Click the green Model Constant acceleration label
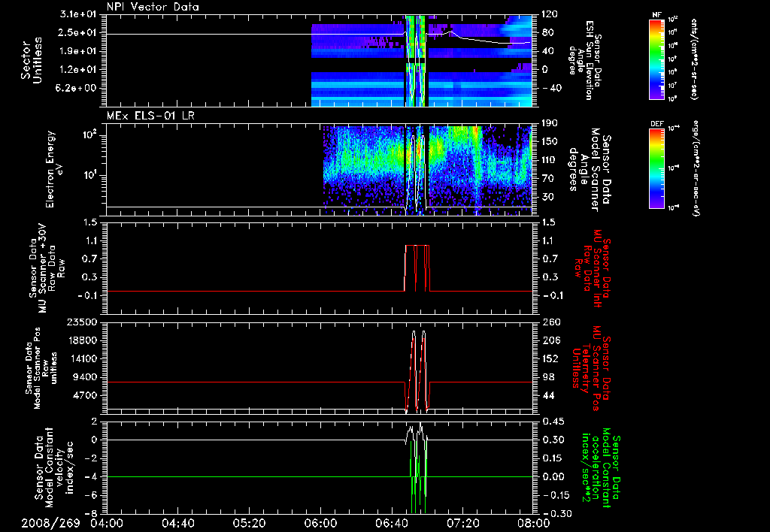Screen dimensions: 770x532 point(601,468)
